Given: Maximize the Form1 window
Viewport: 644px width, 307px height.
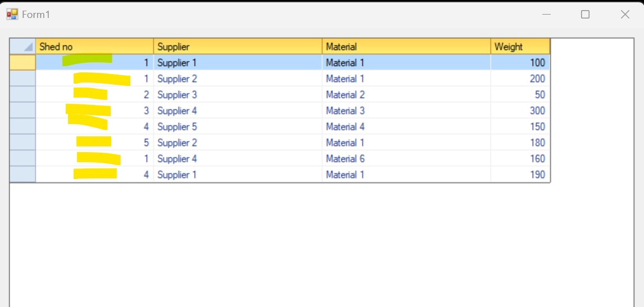Looking at the screenshot, I should pyautogui.click(x=585, y=15).
